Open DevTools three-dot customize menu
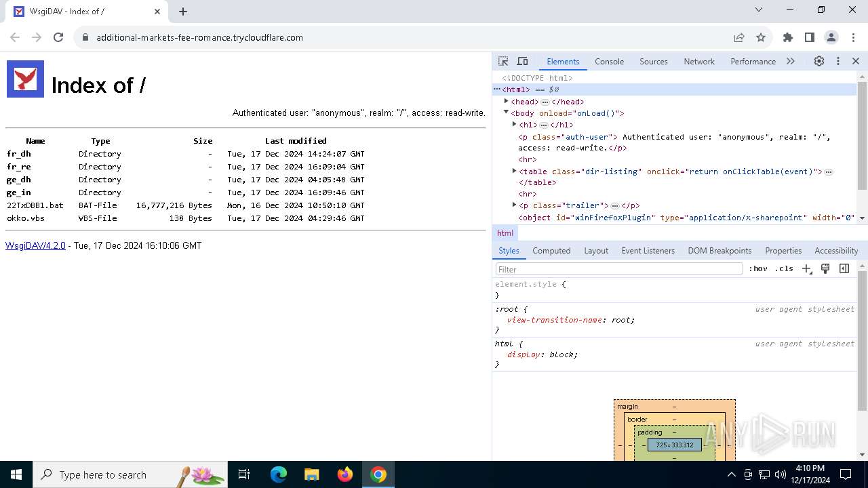868x488 pixels. [838, 61]
